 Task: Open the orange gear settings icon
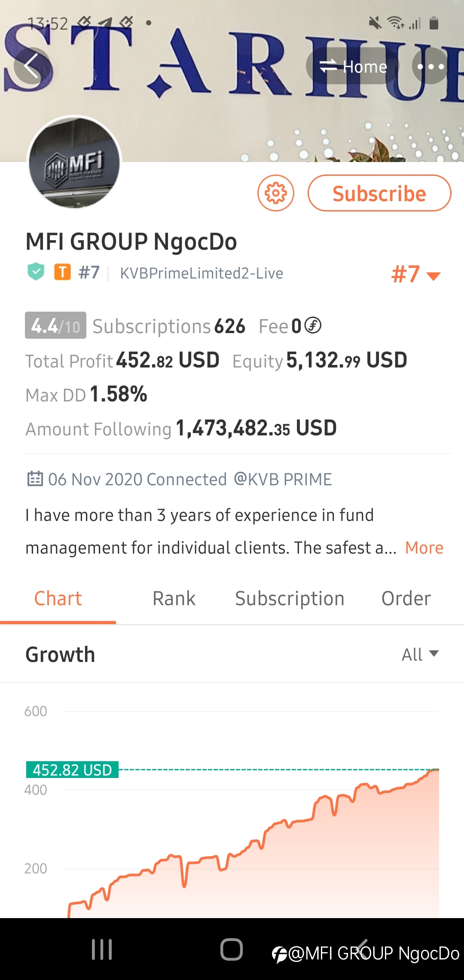pos(276,193)
